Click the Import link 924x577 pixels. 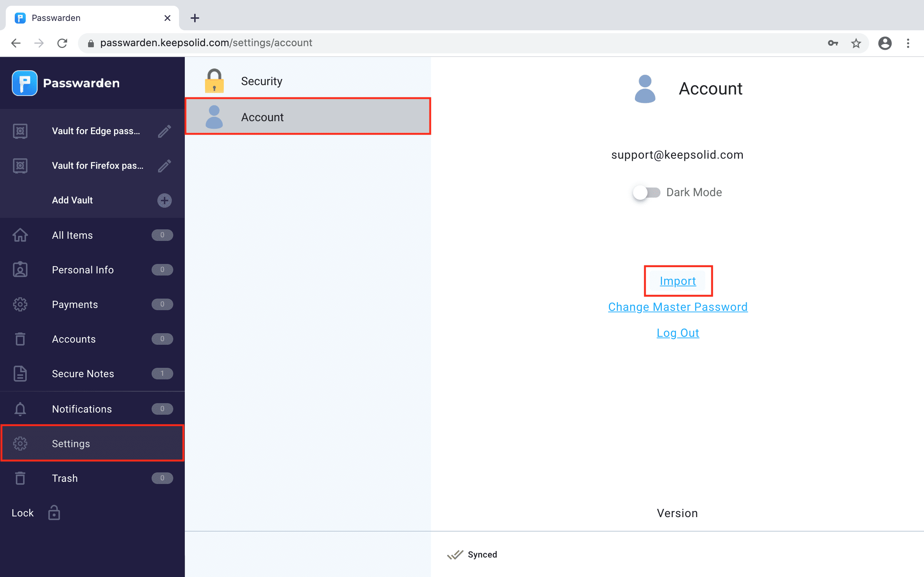[677, 281]
